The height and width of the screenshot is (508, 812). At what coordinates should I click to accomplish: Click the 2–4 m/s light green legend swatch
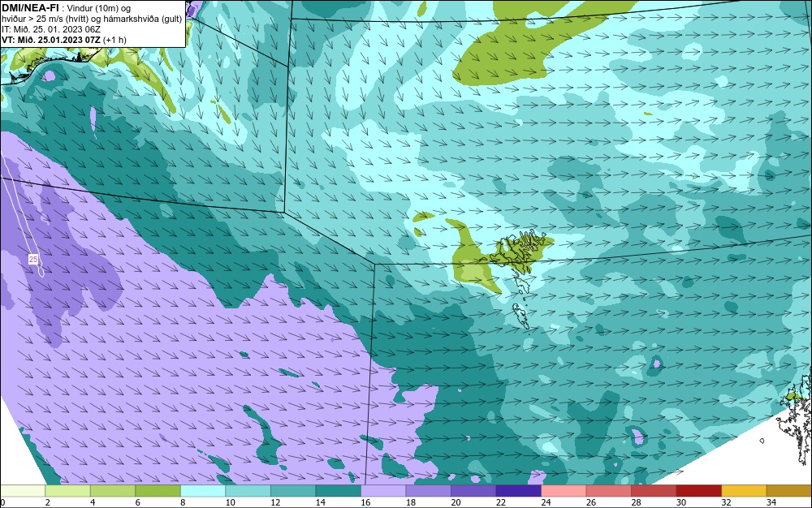68,491
